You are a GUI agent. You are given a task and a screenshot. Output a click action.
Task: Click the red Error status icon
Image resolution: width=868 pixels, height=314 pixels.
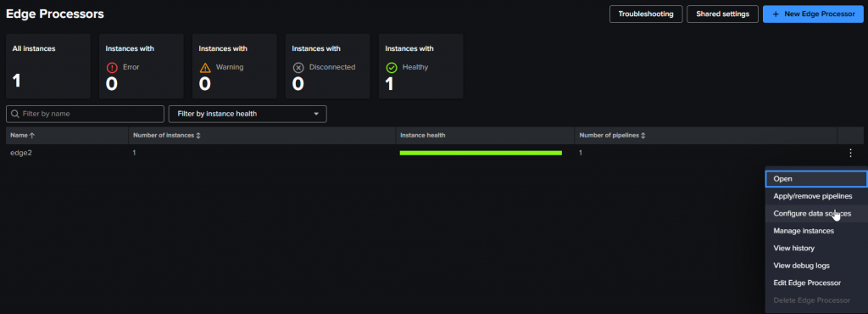(x=112, y=68)
